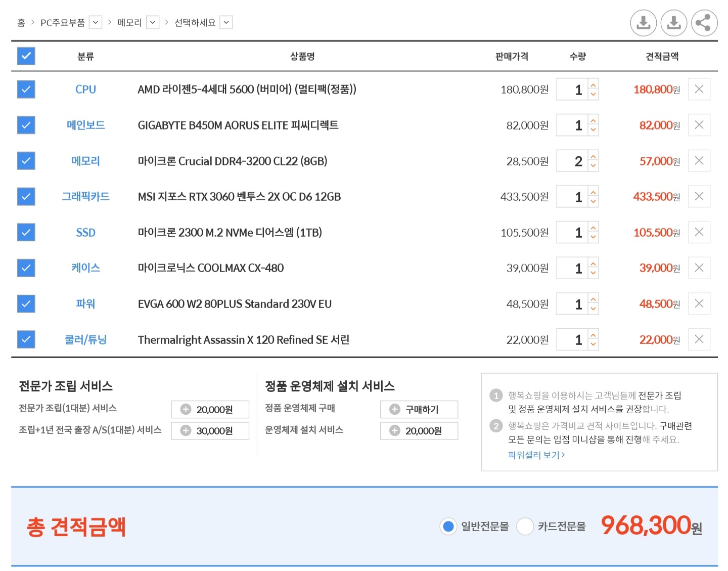Toggle the 그래픽카드 row checkbox
The height and width of the screenshot is (571, 728).
(x=26, y=196)
